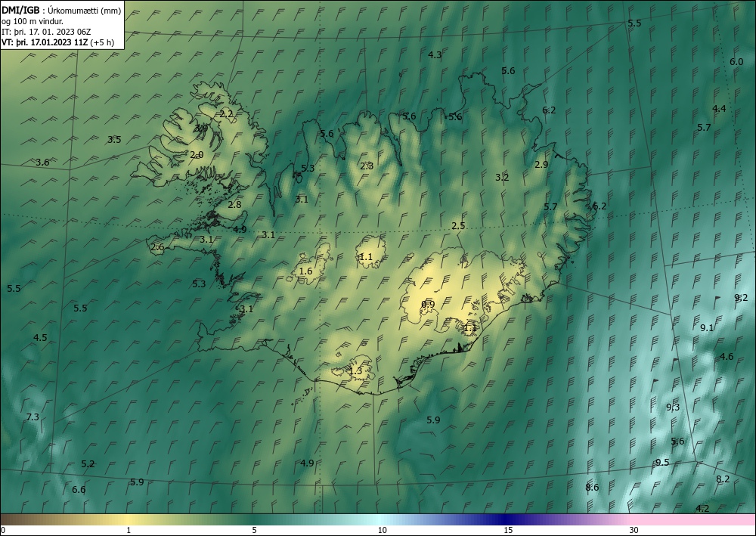Click the initial time 'IT: þri. 17. 01. 2023 06Z'
This screenshot has height=536, width=756.
pos(46,32)
